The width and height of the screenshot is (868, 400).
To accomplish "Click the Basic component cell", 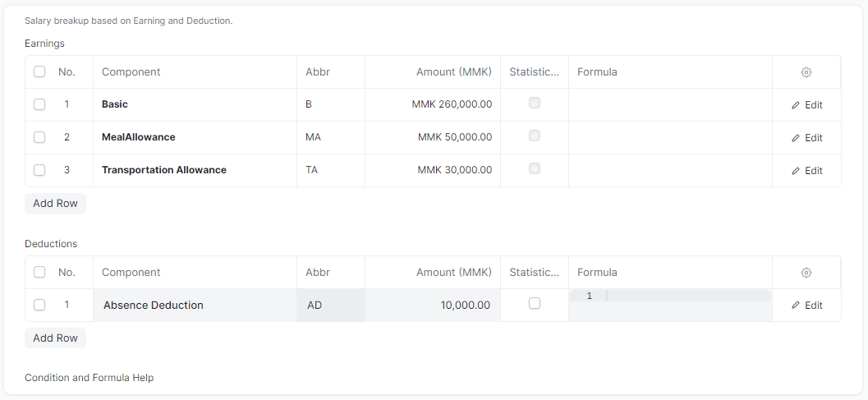I will [195, 104].
